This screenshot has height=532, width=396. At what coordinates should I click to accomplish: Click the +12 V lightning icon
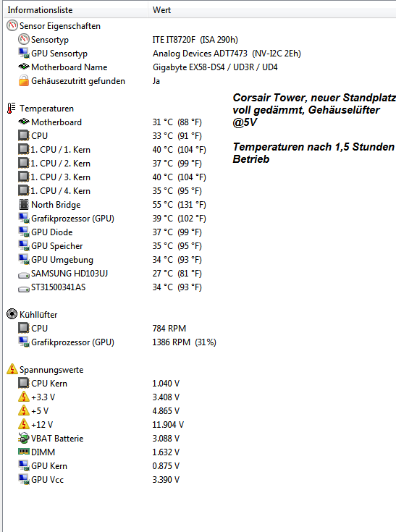tap(24, 424)
